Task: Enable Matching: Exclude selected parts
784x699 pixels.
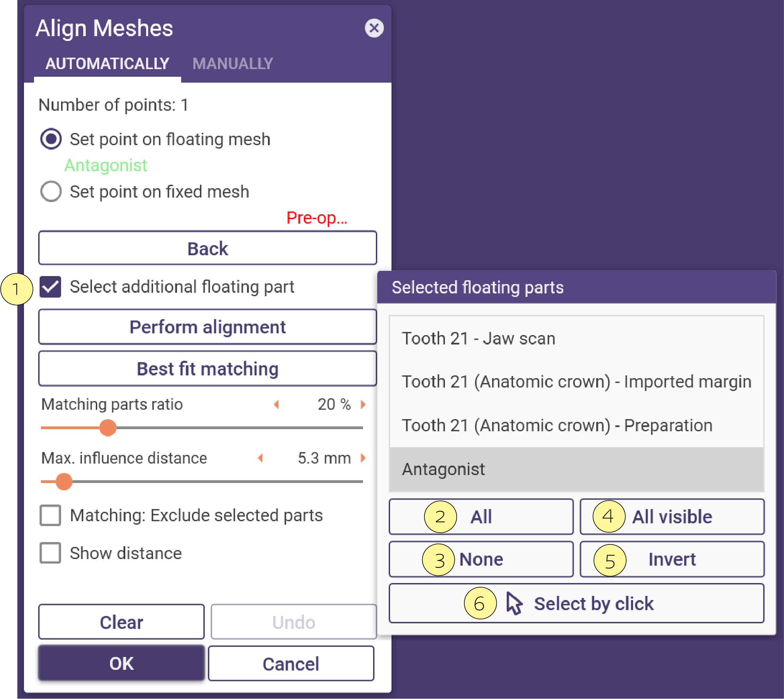Action: (x=50, y=515)
